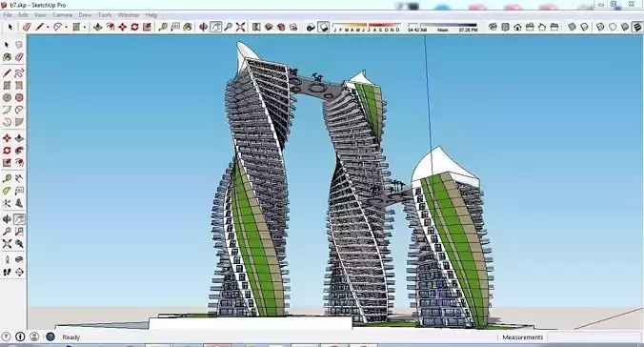
Task: Open the Edit menu
Action: pos(23,15)
